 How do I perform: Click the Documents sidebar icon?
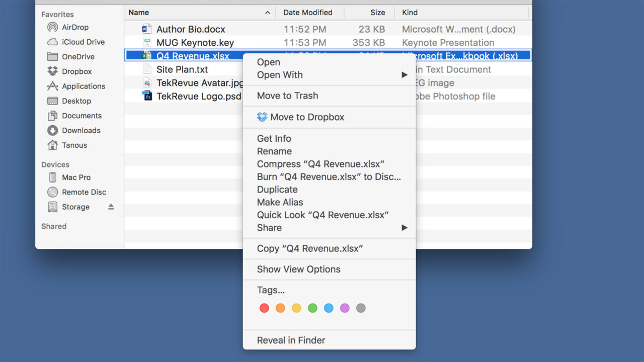[x=52, y=116]
